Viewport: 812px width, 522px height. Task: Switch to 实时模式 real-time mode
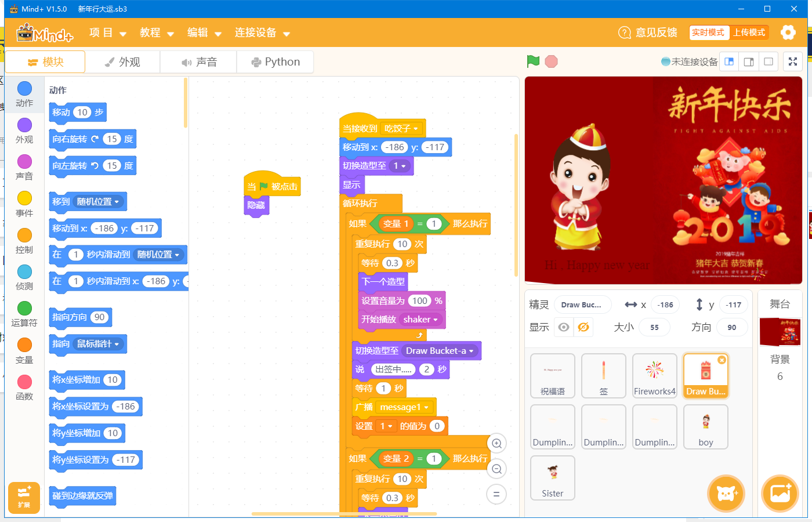(708, 32)
